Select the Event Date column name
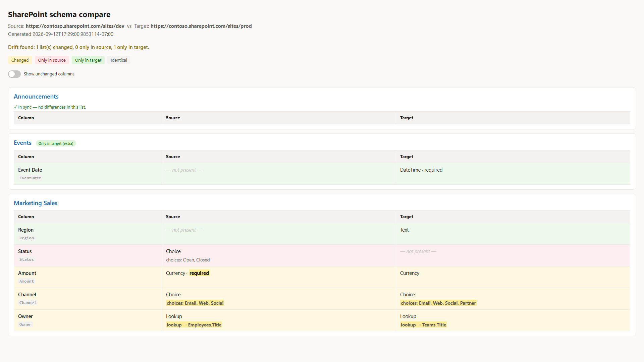Screen dimensions: 644x362 click(30, 170)
